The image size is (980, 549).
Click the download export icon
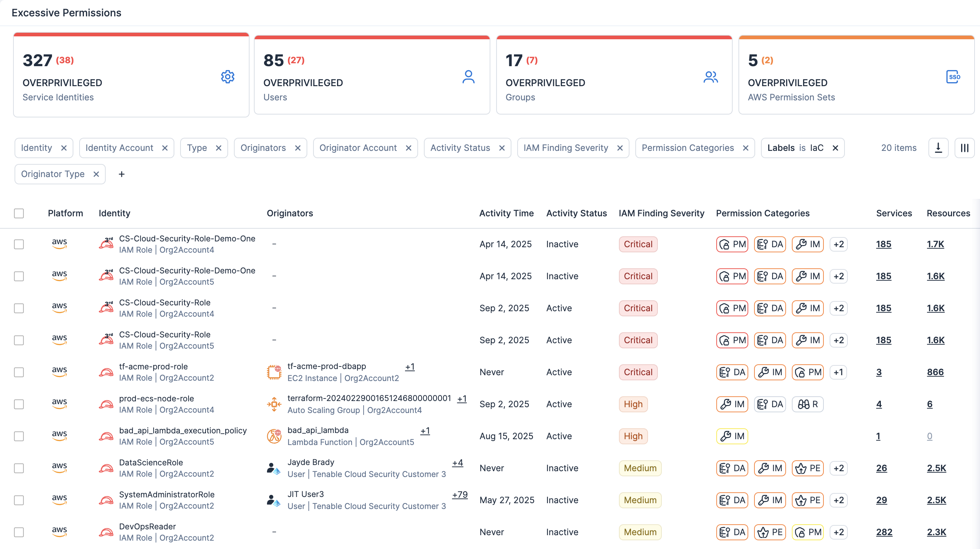click(938, 148)
